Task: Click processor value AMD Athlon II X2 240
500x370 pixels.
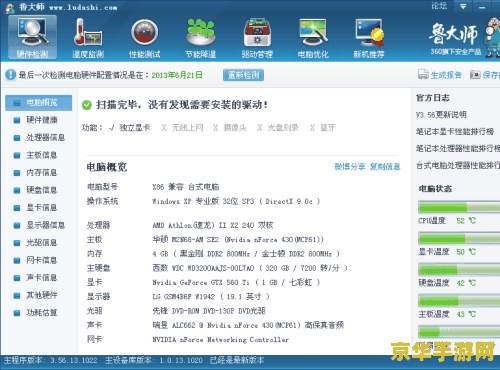Action: pyautogui.click(x=213, y=225)
